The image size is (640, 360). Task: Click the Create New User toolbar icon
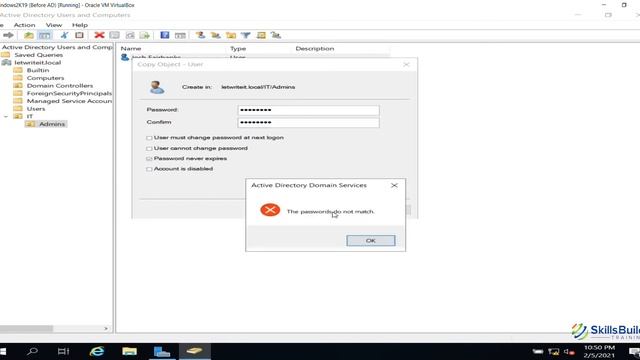pyautogui.click(x=200, y=36)
